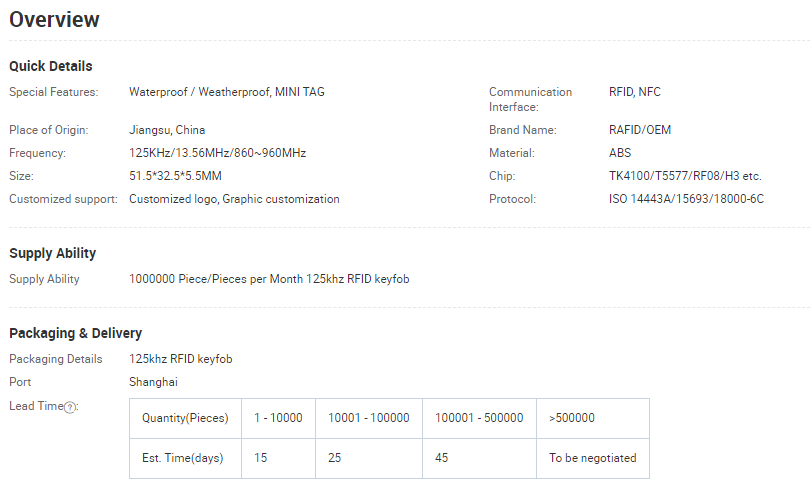Click Customized logo, Graphic customization text

pos(234,199)
